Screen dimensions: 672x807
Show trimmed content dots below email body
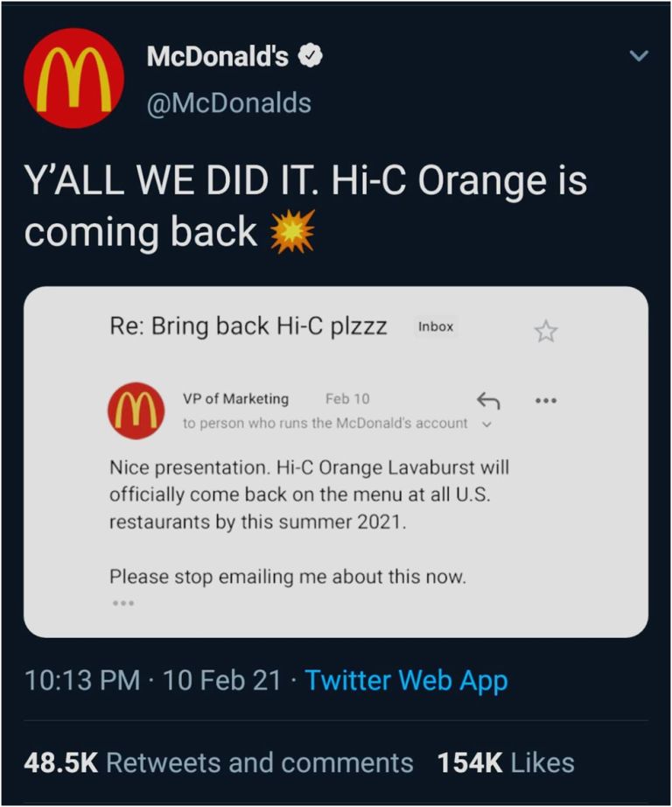(x=121, y=603)
